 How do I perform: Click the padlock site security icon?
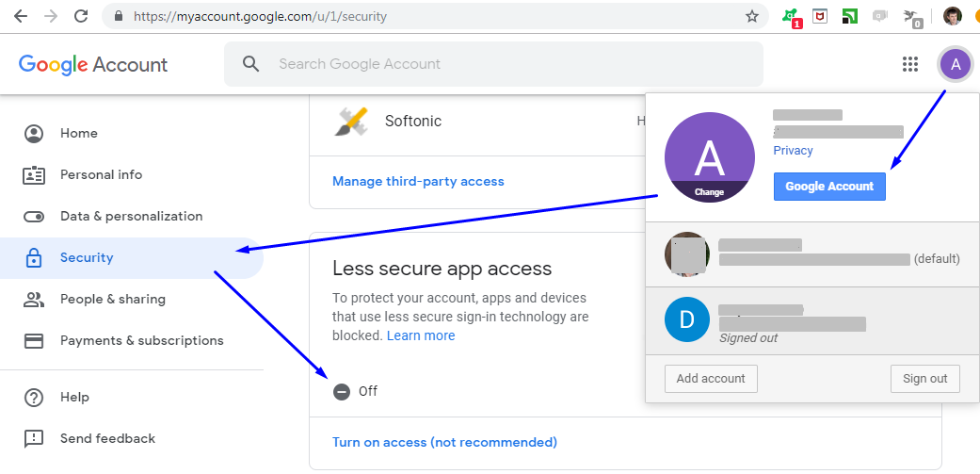coord(118,17)
